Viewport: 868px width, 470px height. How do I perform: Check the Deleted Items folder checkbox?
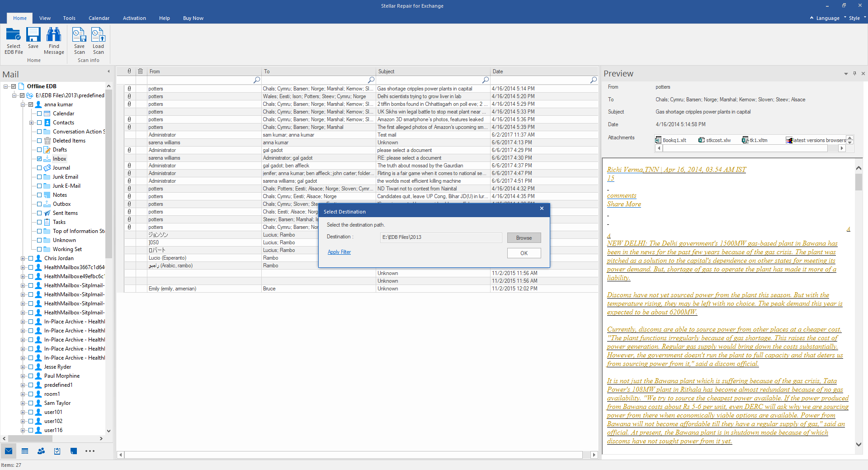39,141
